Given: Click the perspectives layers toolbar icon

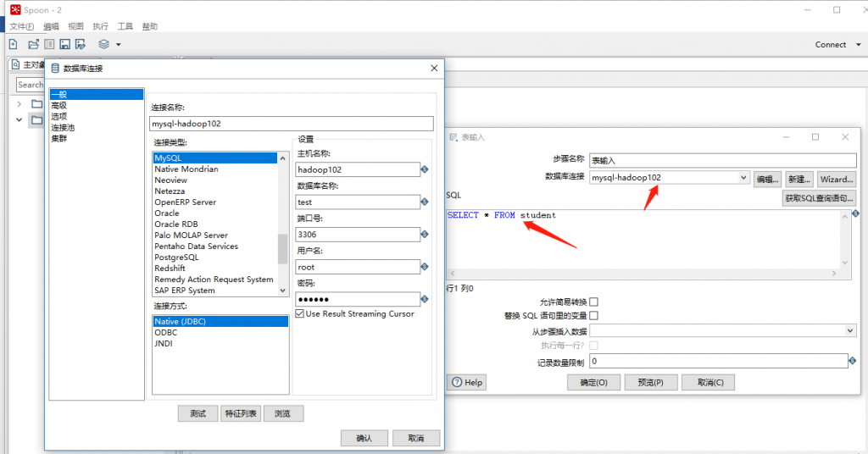Looking at the screenshot, I should tap(103, 44).
